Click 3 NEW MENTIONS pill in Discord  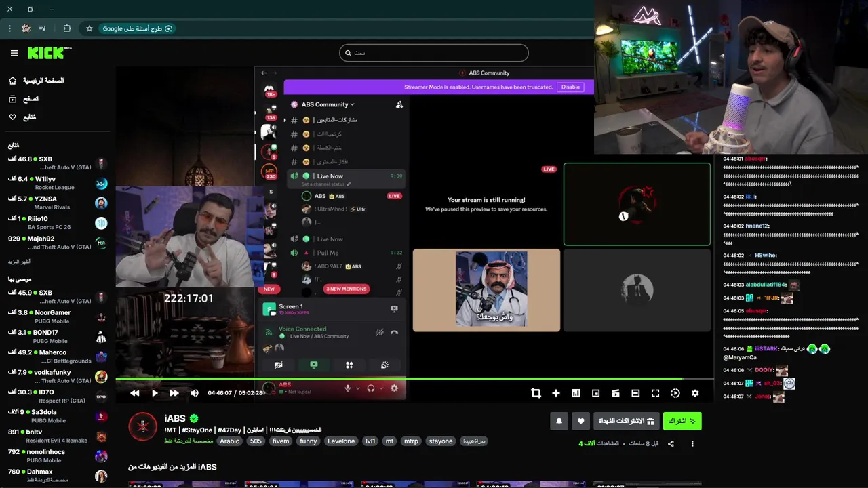[347, 289]
